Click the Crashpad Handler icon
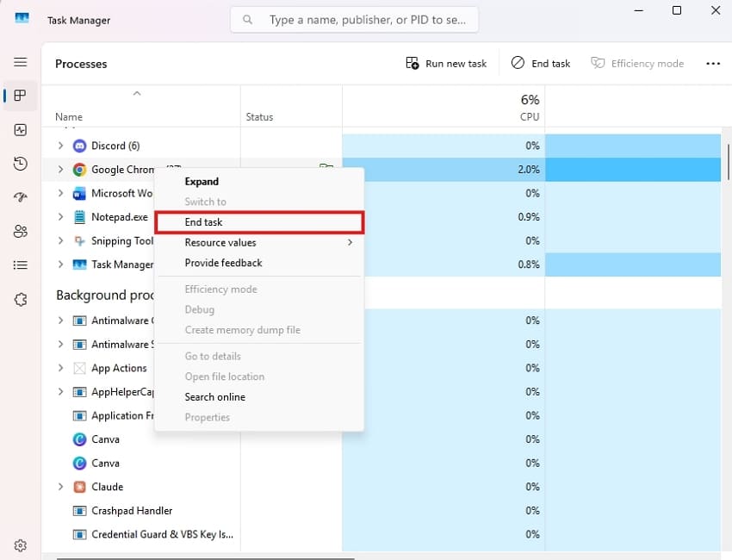732x560 pixels. 79,511
